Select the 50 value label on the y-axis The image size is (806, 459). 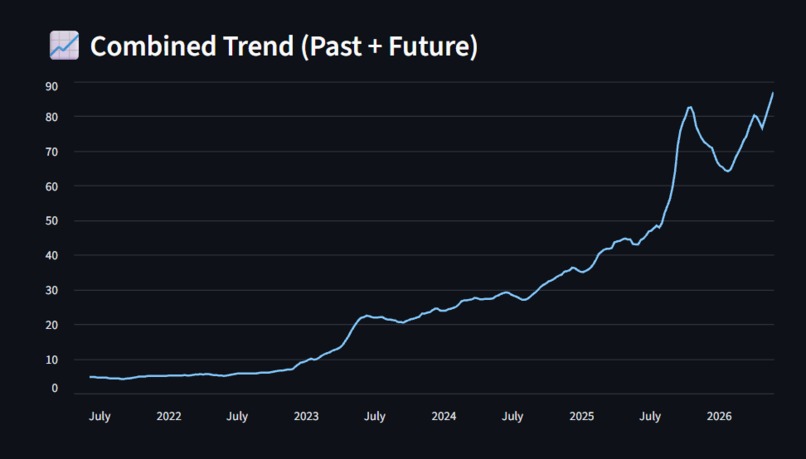tap(51, 221)
